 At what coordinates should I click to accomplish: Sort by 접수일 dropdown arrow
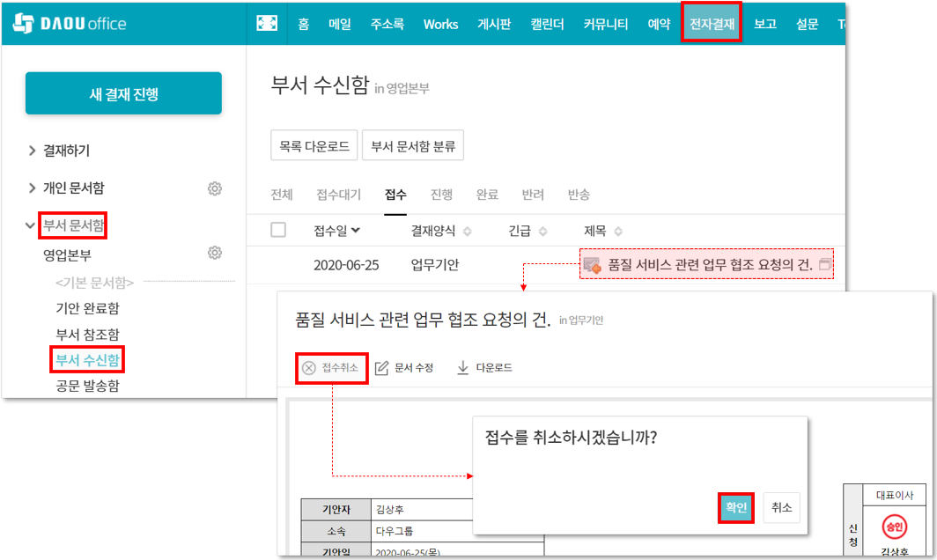(356, 231)
